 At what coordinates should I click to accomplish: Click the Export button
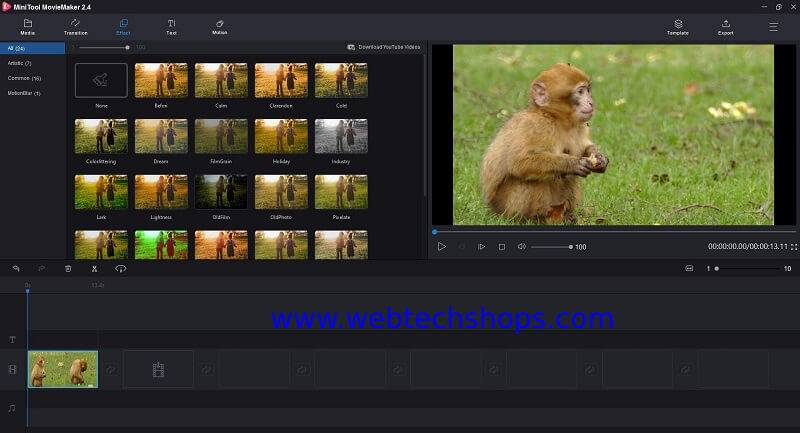click(726, 28)
